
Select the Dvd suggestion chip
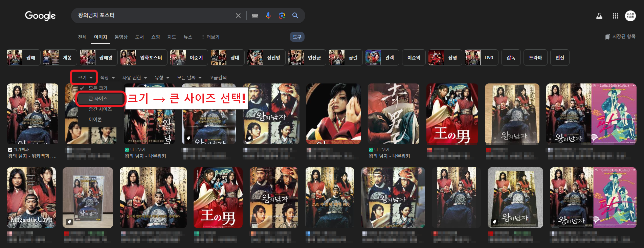pyautogui.click(x=482, y=57)
